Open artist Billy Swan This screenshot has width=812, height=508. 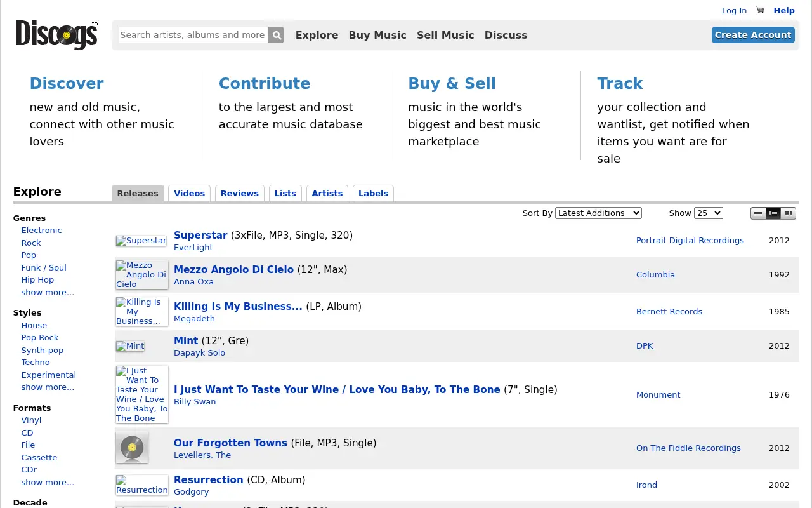tap(195, 402)
